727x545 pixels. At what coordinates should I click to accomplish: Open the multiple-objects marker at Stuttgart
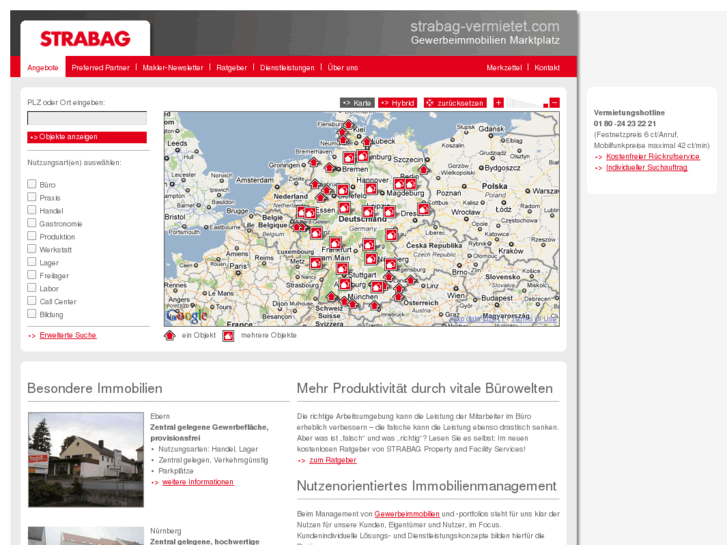[342, 268]
